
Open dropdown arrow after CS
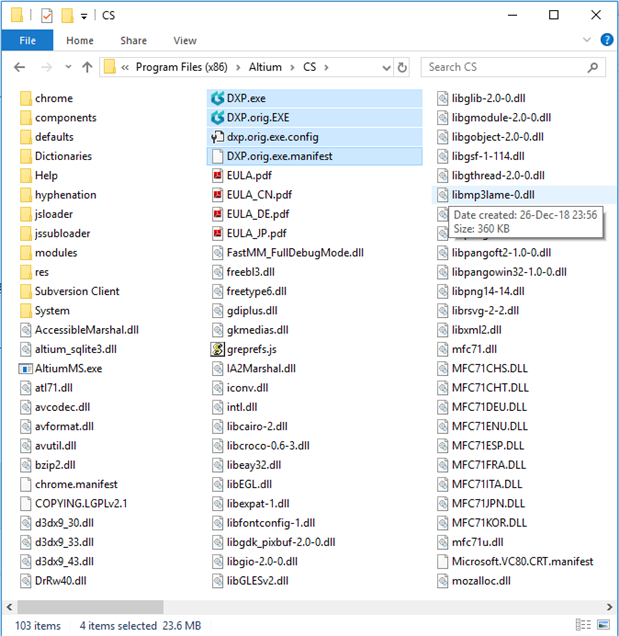326,67
